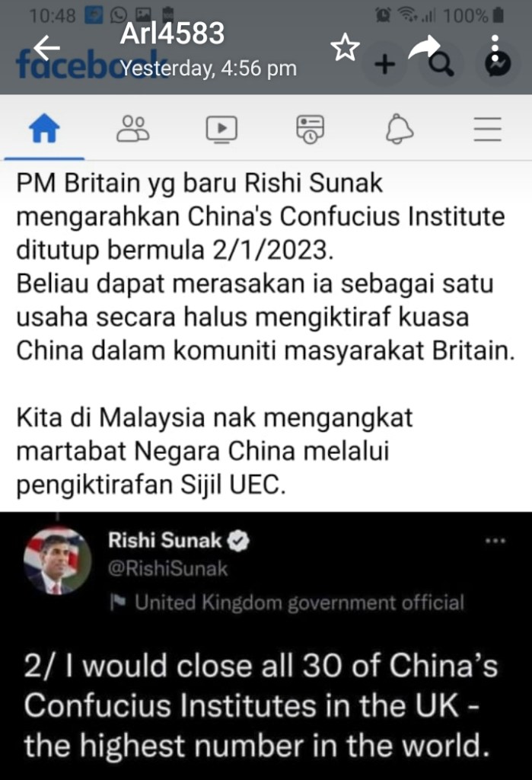Open the hamburger menu
This screenshot has width=532, height=780.
click(x=487, y=129)
